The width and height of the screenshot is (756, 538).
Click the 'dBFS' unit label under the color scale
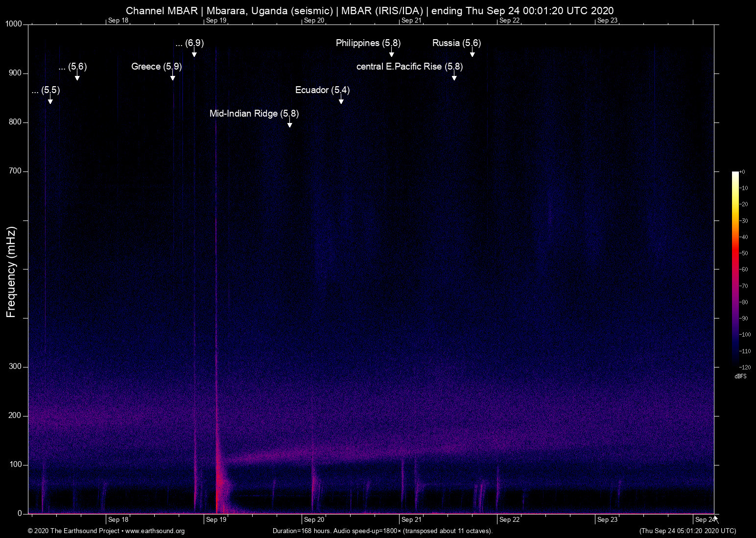[740, 376]
